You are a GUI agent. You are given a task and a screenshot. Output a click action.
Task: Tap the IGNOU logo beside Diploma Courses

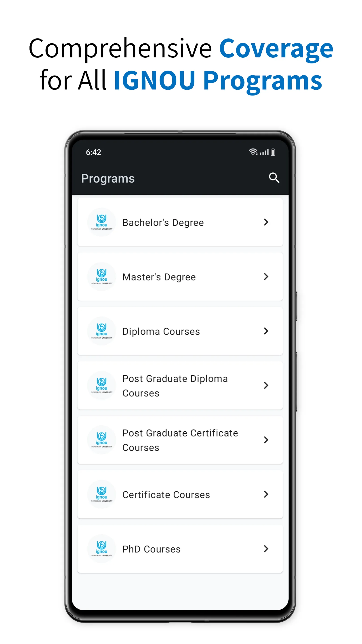coord(101,331)
